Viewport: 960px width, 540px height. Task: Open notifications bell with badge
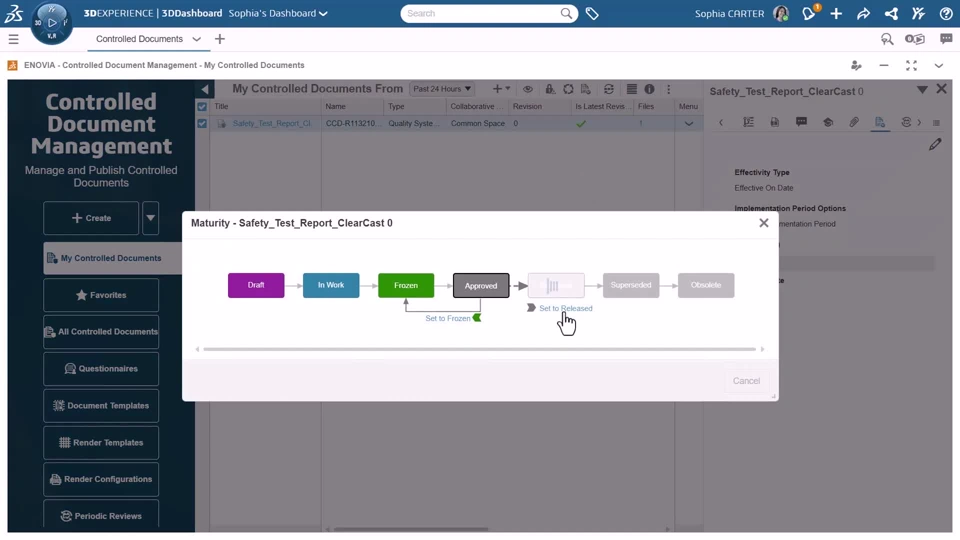coord(809,13)
